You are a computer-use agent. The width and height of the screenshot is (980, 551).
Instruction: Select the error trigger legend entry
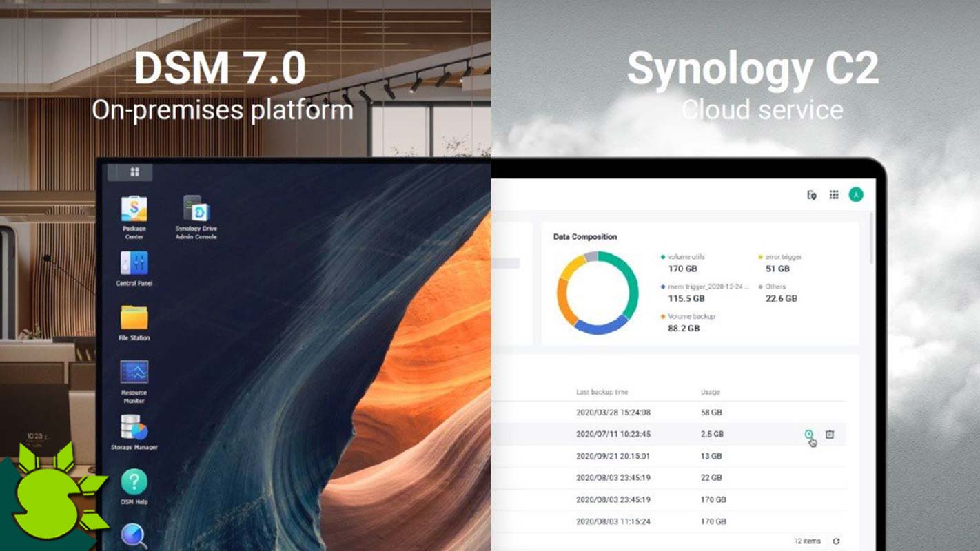(x=779, y=257)
